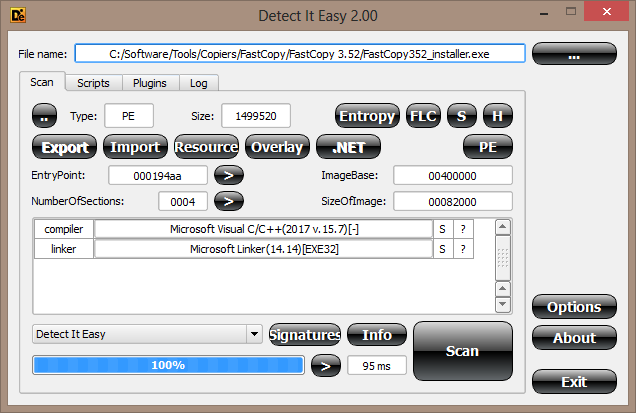Click the S (strings) button
This screenshot has width=636, height=413.
(462, 116)
